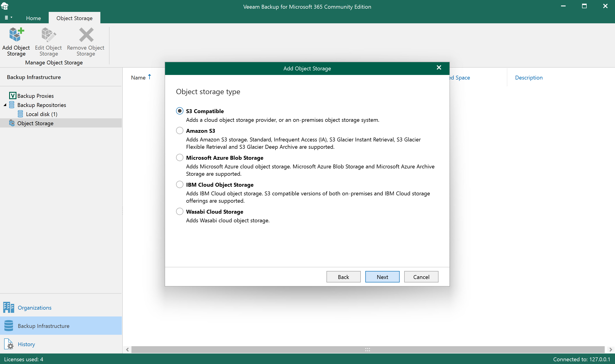
Task: Open the hamburger main menu
Action: (7, 17)
